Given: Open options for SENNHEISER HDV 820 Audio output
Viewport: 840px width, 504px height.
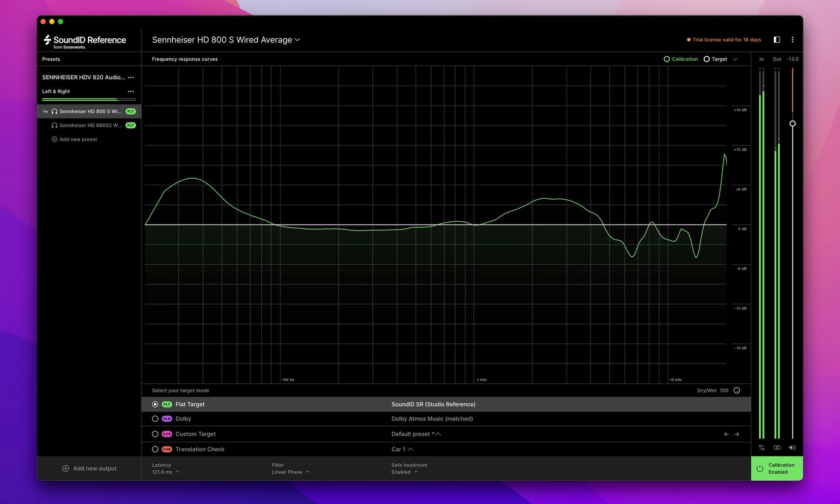Looking at the screenshot, I should [x=131, y=77].
